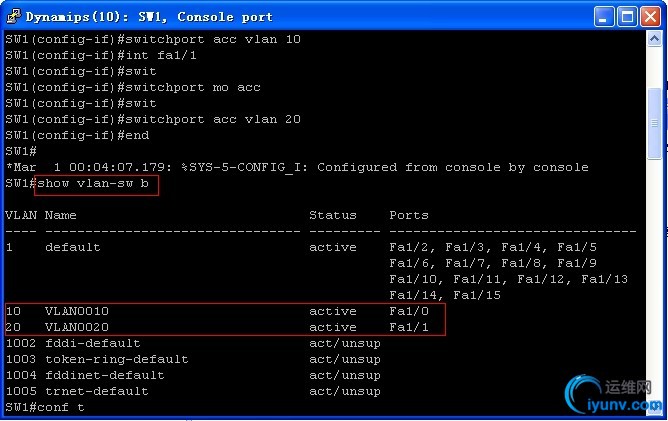The image size is (668, 421).
Task: Click the "show vlan-sw b" command text
Action: (93, 183)
